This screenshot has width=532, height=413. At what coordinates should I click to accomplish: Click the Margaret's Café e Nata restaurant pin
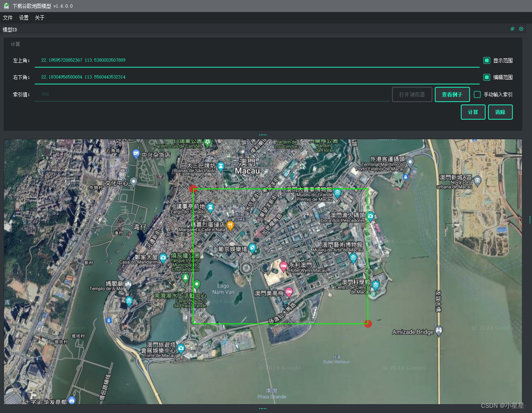pyautogui.click(x=230, y=226)
